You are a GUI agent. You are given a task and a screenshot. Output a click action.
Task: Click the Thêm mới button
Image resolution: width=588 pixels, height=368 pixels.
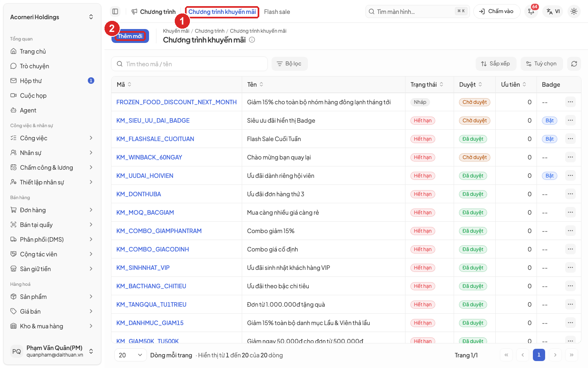130,36
